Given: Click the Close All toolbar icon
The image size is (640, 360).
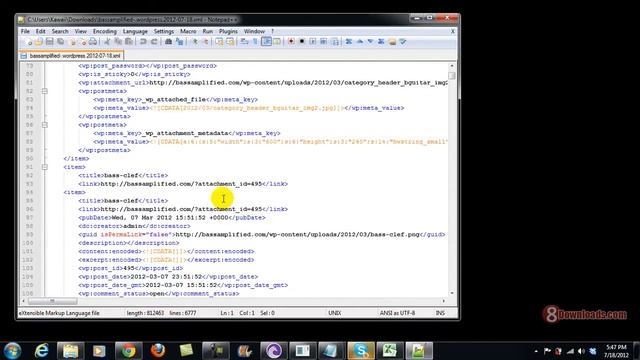Looking at the screenshot, I should point(82,42).
